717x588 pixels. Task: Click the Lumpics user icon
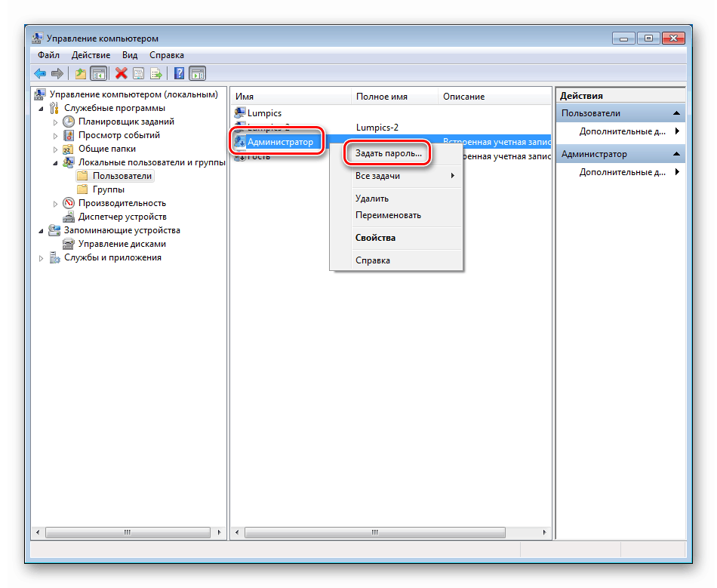pyautogui.click(x=239, y=112)
